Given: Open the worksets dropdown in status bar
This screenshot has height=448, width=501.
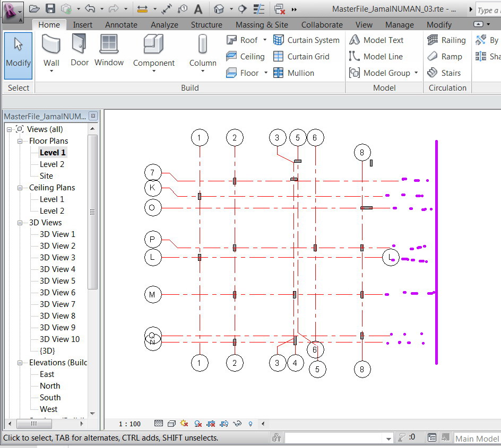Looking at the screenshot, I should coord(388,438).
